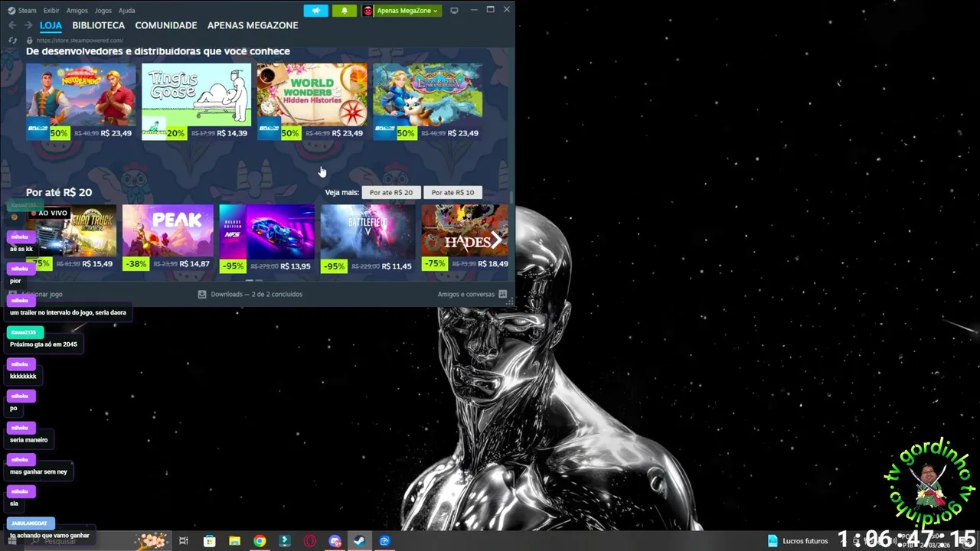The image size is (980, 551).
Task: Go forward with the Steam forward arrow
Action: pos(28,25)
